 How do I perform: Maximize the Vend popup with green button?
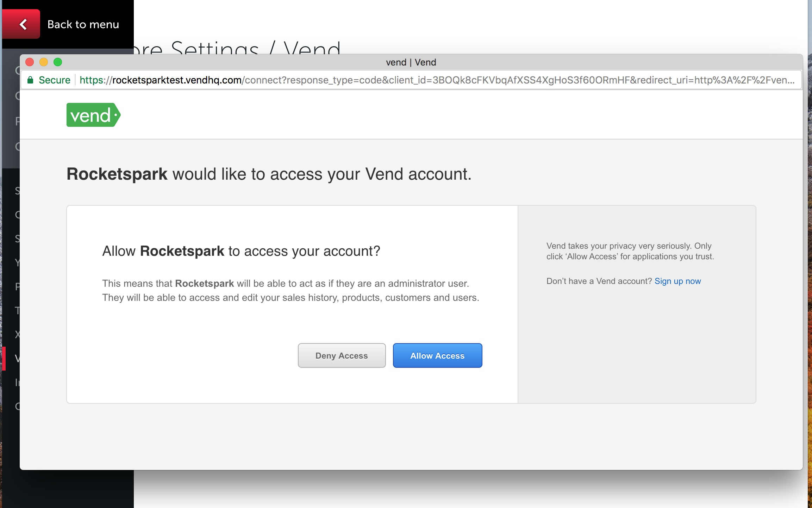(58, 62)
